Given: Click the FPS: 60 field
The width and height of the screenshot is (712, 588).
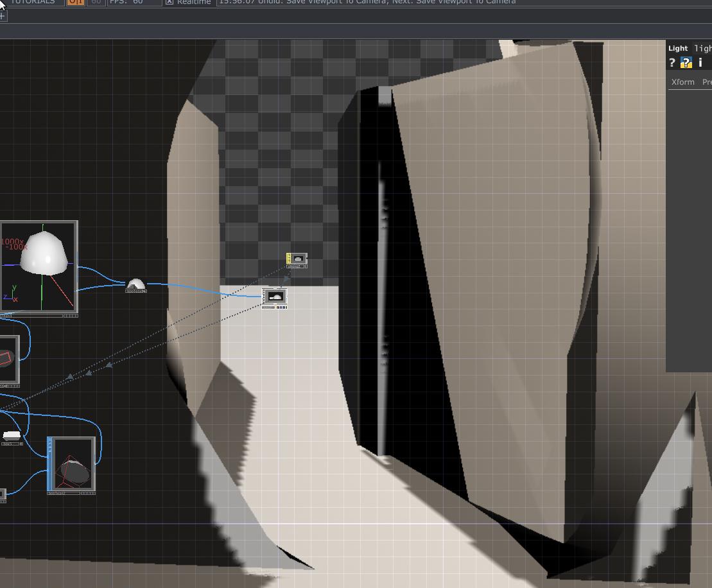Looking at the screenshot, I should (134, 2).
